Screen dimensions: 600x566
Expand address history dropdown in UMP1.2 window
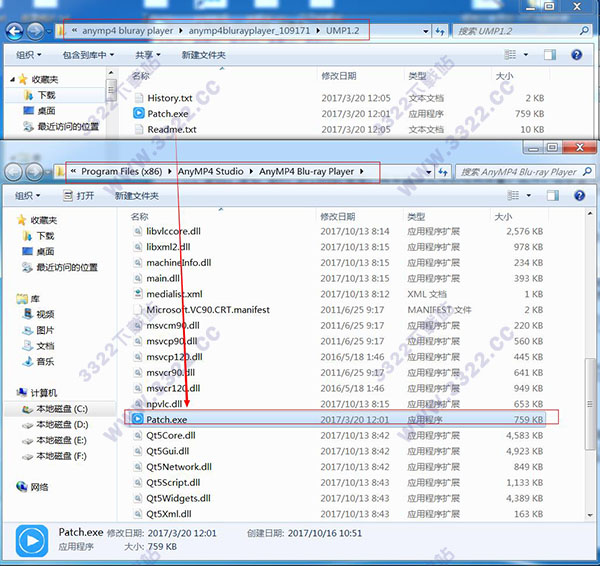(x=426, y=31)
